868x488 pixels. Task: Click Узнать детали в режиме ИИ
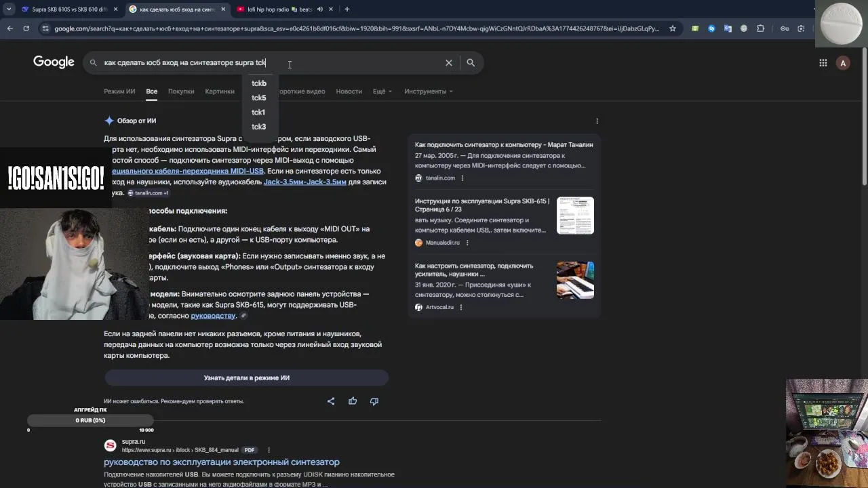(x=246, y=378)
